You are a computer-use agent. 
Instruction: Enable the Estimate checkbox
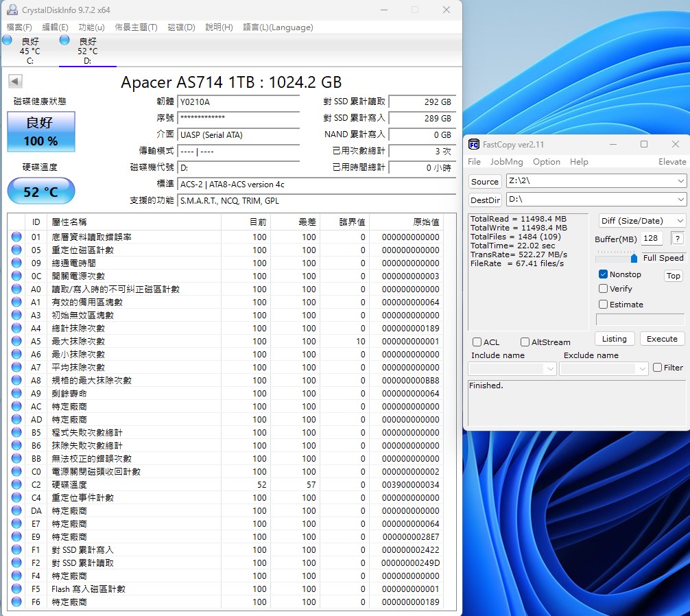[603, 304]
